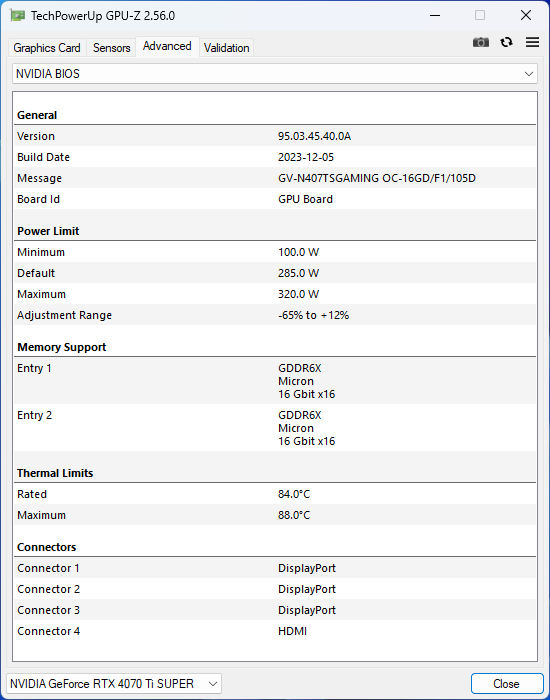The image size is (550, 700).
Task: Click the refresh arrows icon
Action: [x=506, y=42]
